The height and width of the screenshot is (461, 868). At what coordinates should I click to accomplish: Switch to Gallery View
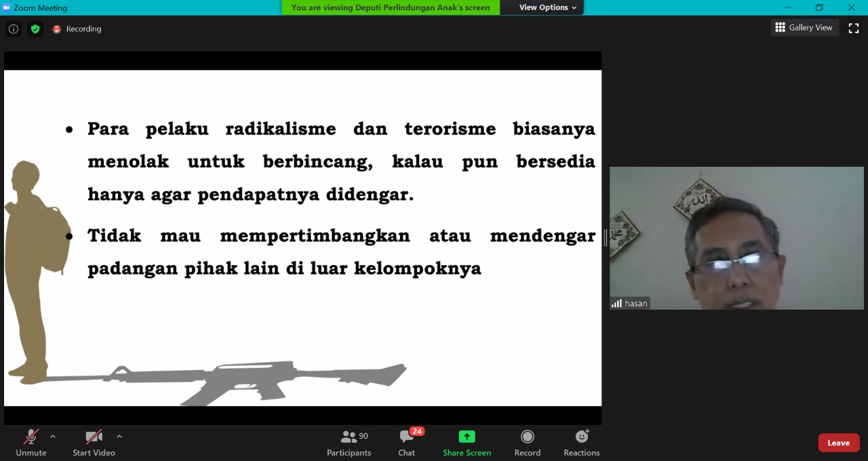click(804, 28)
